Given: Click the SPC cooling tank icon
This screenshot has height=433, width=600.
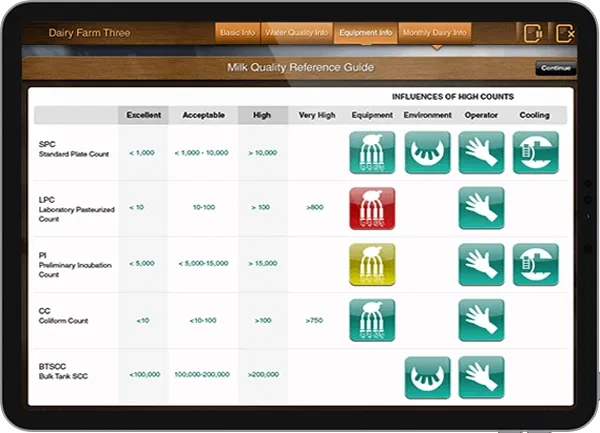Looking at the screenshot, I should pyautogui.click(x=535, y=153).
